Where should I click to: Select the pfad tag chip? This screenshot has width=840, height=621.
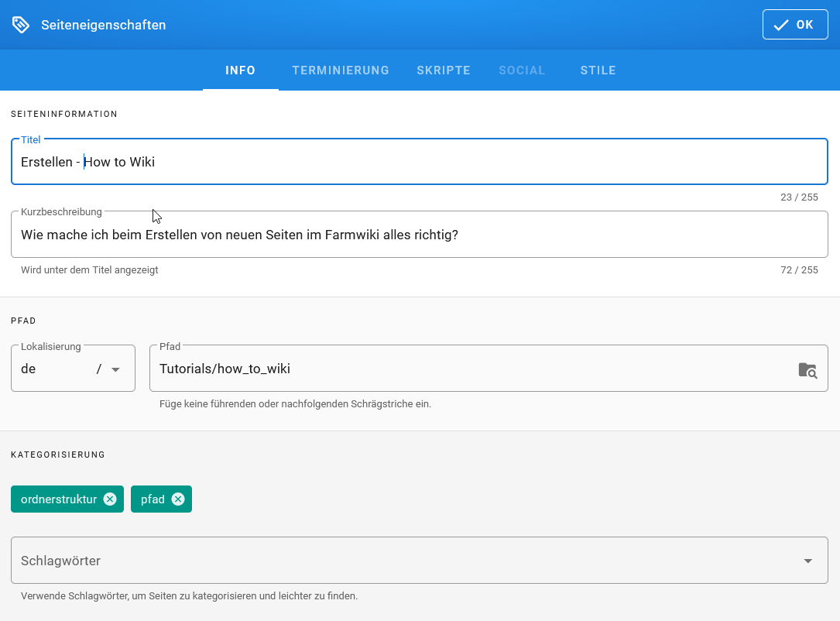point(153,499)
